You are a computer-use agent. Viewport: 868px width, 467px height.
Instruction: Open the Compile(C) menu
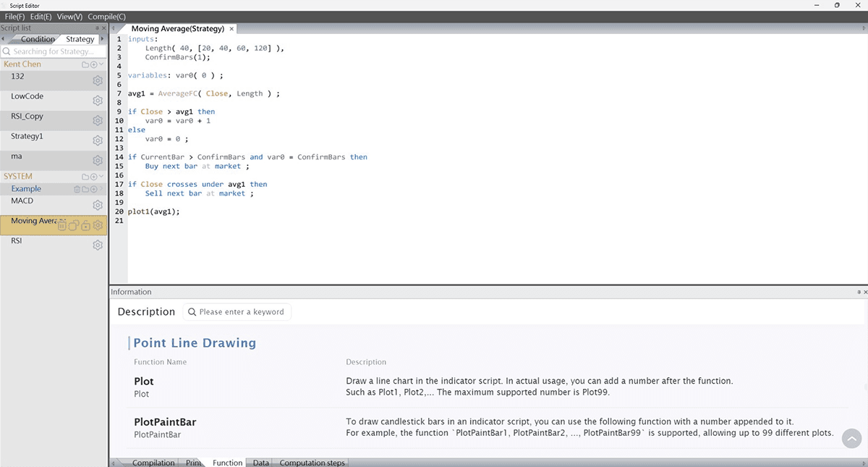coord(106,16)
